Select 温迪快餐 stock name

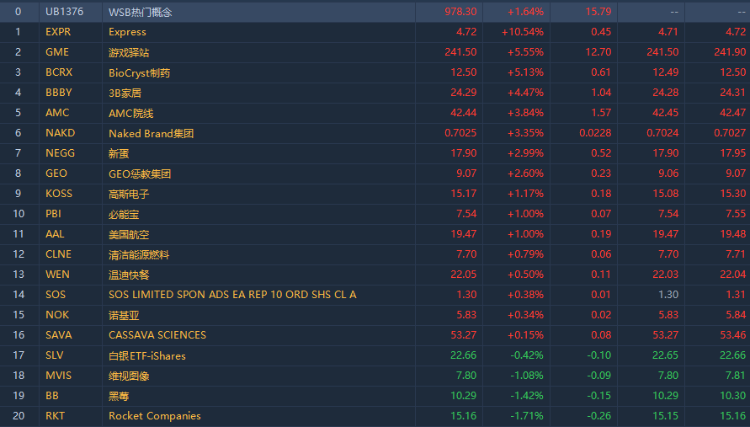pyautogui.click(x=129, y=274)
